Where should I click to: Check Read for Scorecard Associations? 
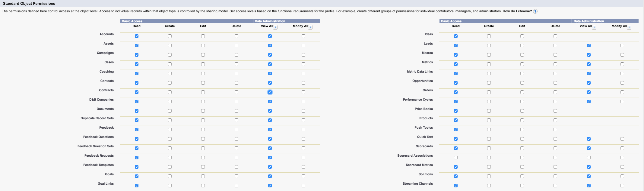tap(456, 158)
